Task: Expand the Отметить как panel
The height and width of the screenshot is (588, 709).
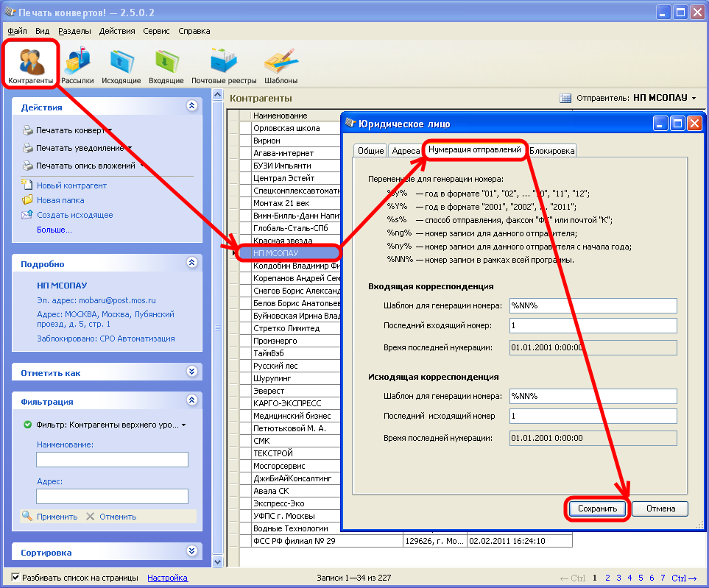Action: 192,372
